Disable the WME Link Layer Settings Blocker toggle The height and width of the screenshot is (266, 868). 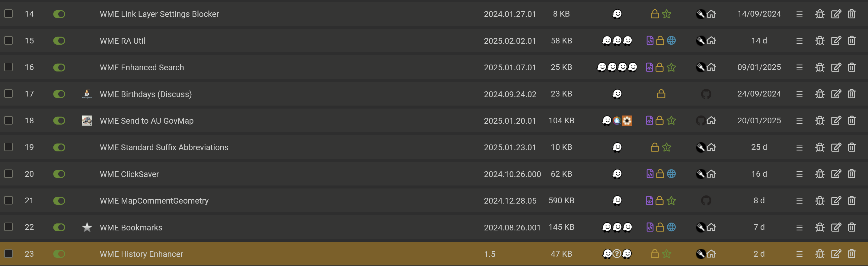59,14
